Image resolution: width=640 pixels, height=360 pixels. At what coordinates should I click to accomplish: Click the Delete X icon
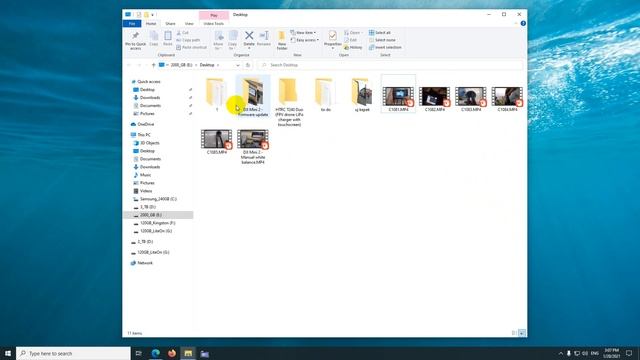[x=249, y=36]
